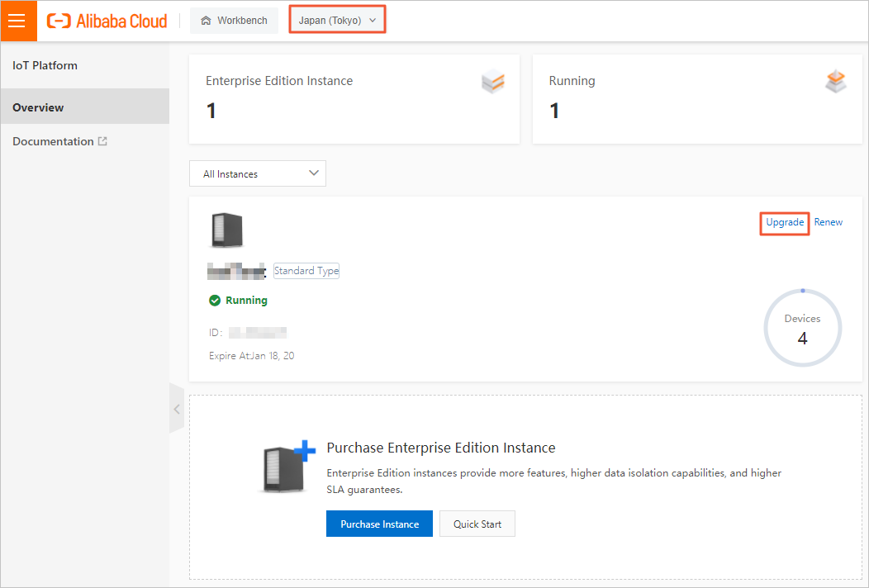Expand the Japan (Tokyo) region dropdown
This screenshot has height=588, width=869.
pyautogui.click(x=337, y=21)
